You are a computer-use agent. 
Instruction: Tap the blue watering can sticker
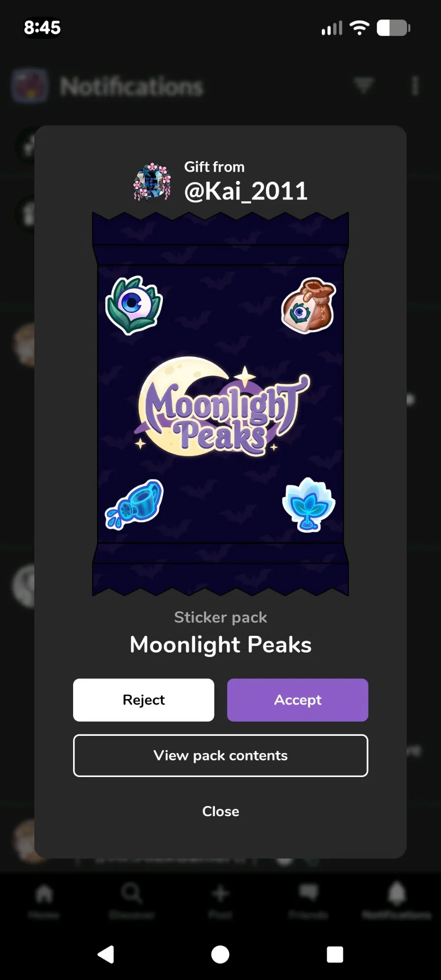[134, 504]
